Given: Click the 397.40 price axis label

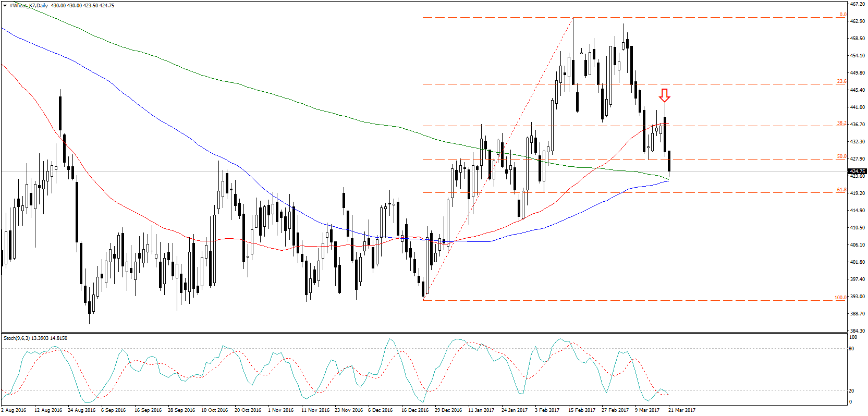Looking at the screenshot, I should 858,279.
